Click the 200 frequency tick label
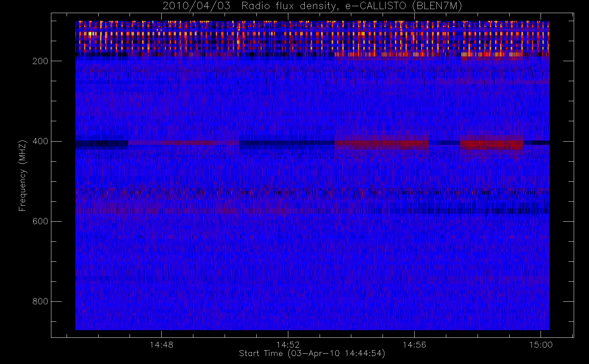 pyautogui.click(x=40, y=61)
